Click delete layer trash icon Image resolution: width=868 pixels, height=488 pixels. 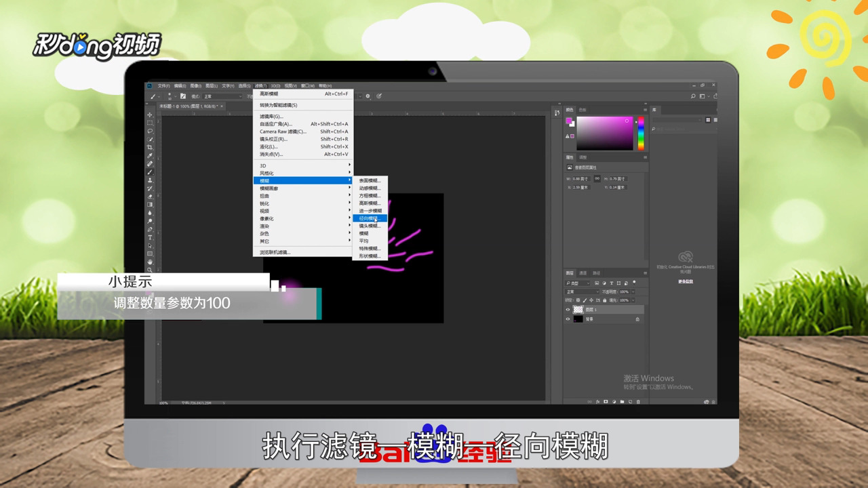pos(638,401)
